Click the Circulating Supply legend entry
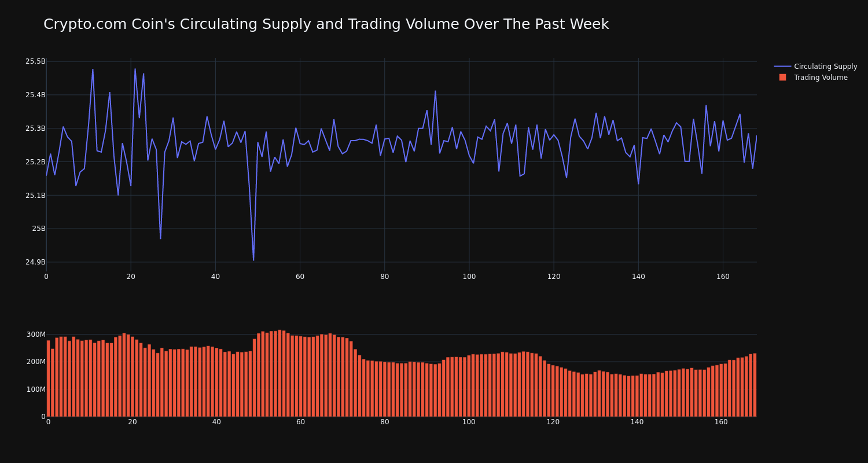Image resolution: width=868 pixels, height=463 pixels. [815, 67]
